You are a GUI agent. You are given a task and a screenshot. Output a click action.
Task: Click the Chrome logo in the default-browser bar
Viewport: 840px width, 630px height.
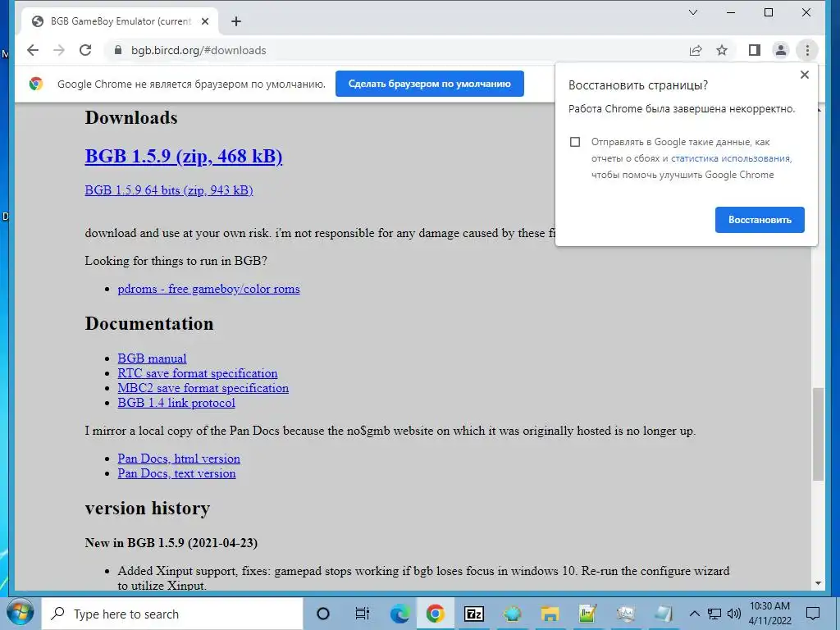tap(36, 84)
